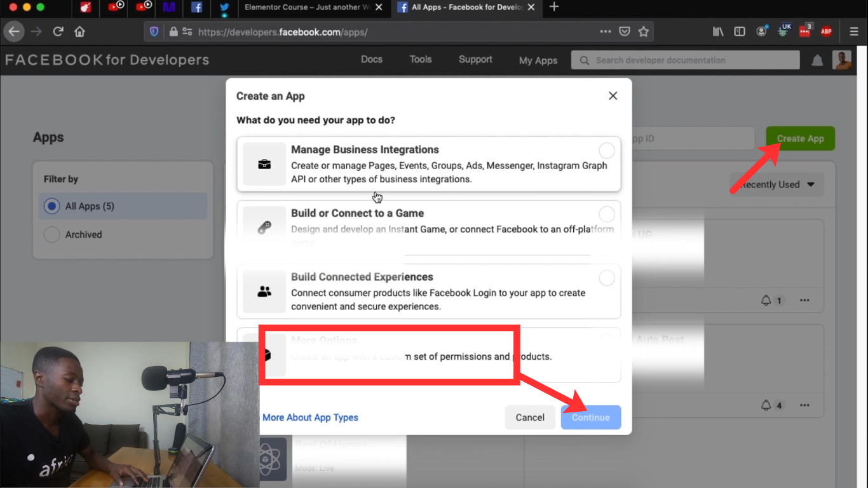Click the Manage Business Integrations title

pyautogui.click(x=365, y=149)
